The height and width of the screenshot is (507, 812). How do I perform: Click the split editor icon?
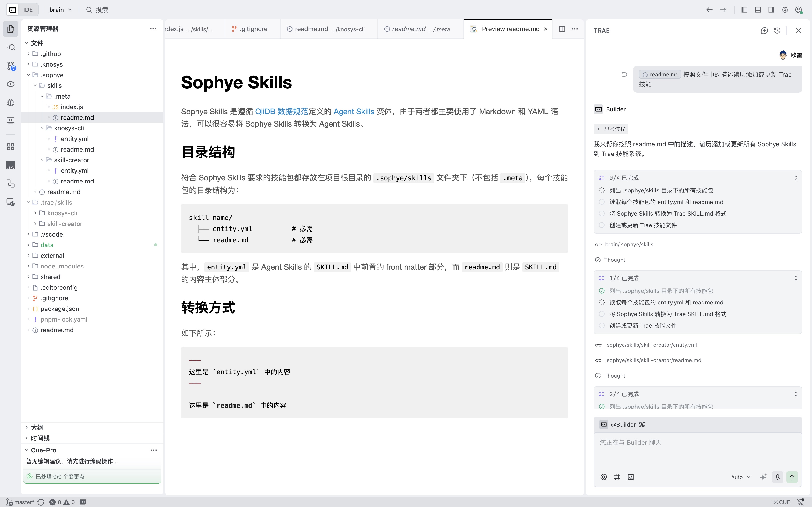click(x=562, y=29)
